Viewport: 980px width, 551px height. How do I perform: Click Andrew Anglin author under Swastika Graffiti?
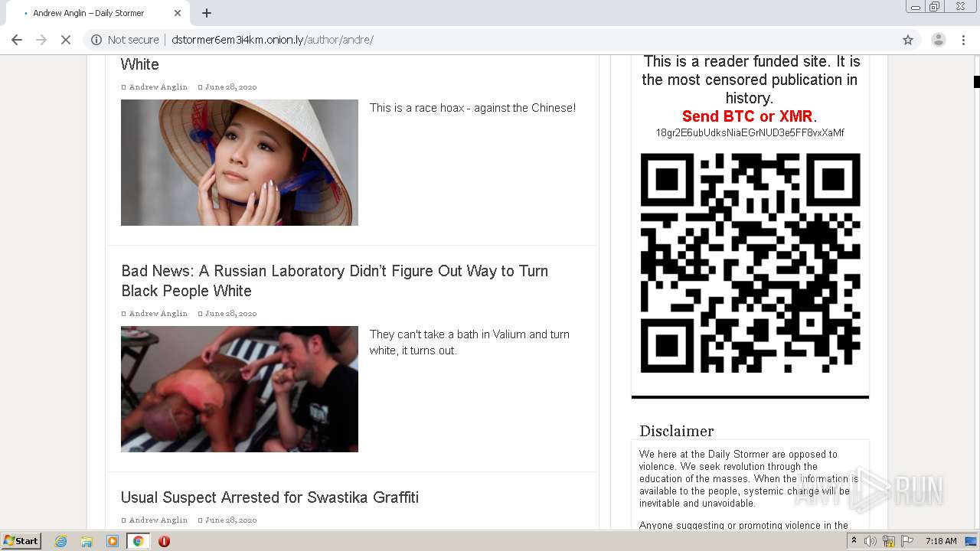coord(158,520)
